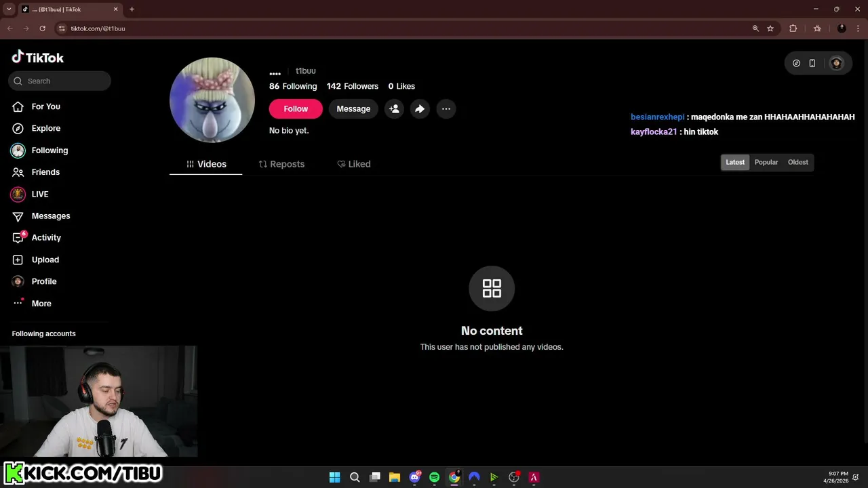
Task: Switch to the Videos tab
Action: 206,164
